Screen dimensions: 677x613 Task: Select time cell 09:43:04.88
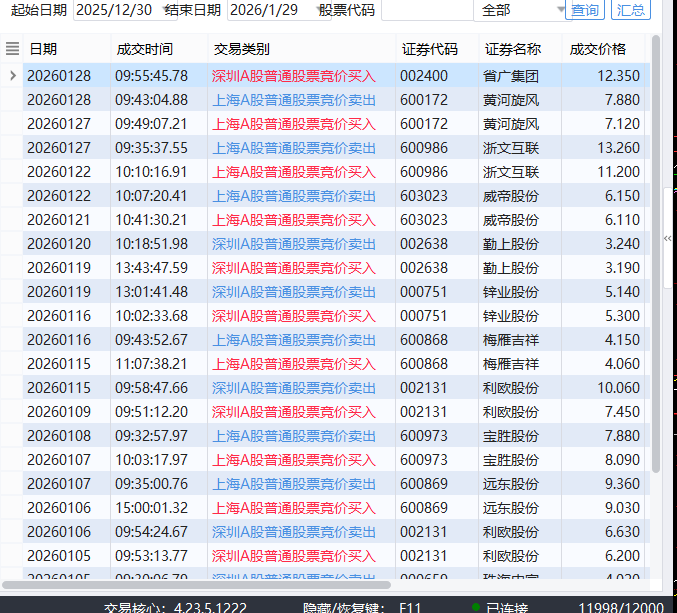[x=159, y=100]
